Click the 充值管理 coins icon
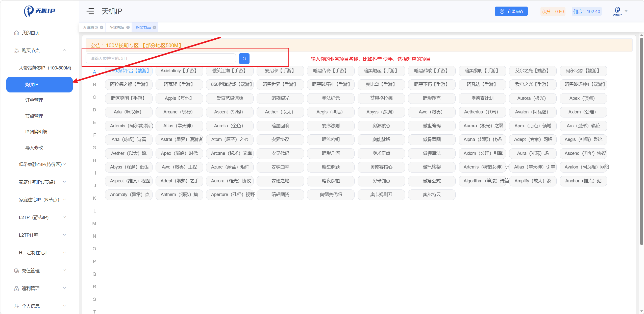This screenshot has height=314, width=644. tap(16, 271)
